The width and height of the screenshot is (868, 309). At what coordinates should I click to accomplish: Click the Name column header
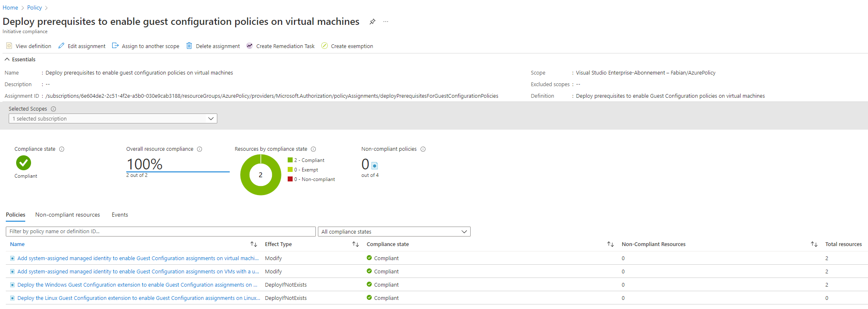coord(17,244)
